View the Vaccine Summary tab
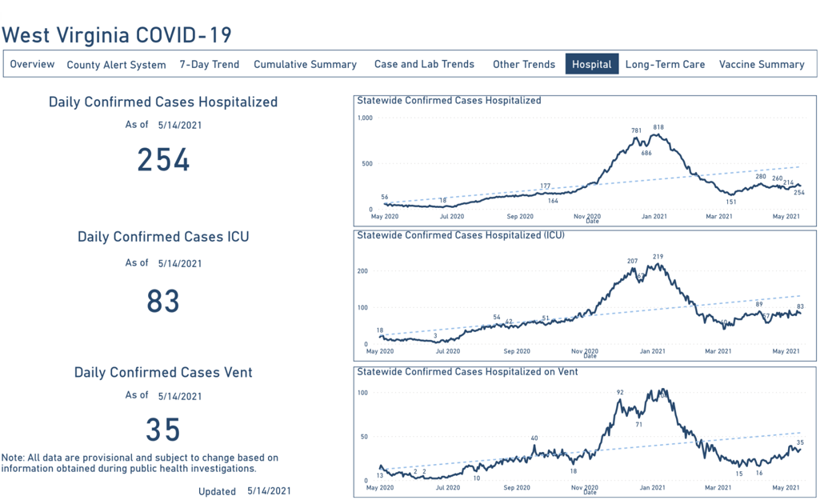Image resolution: width=828 pixels, height=504 pixels. 761,64
